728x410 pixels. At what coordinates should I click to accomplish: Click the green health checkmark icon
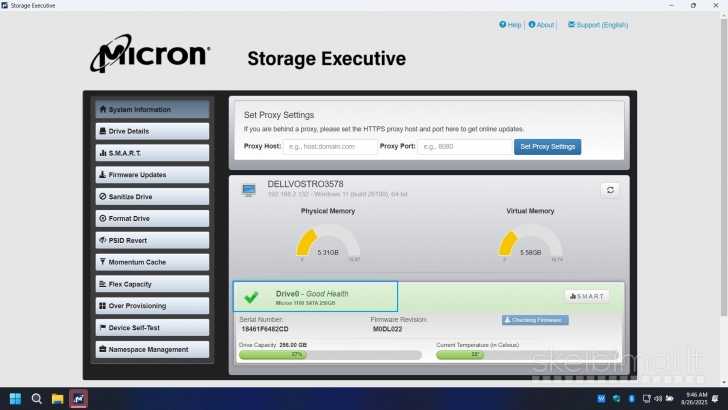click(x=251, y=297)
